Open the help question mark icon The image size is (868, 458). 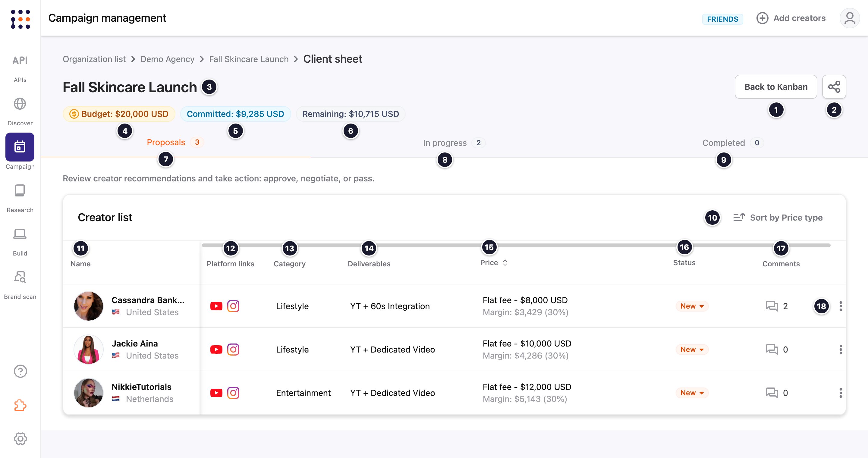[x=20, y=371]
